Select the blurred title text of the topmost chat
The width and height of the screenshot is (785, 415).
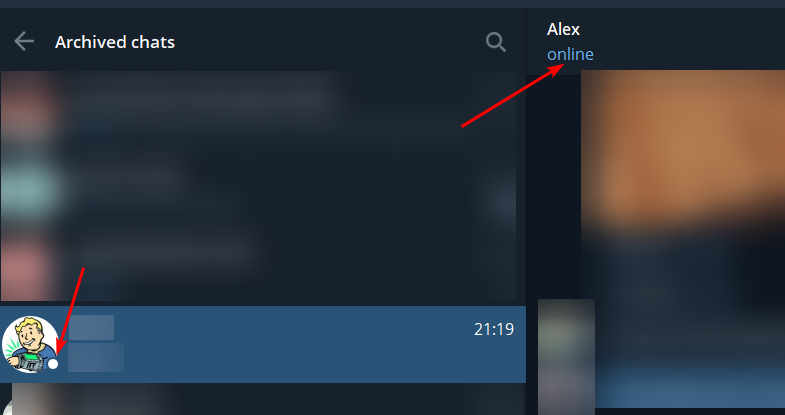pyautogui.click(x=200, y=98)
